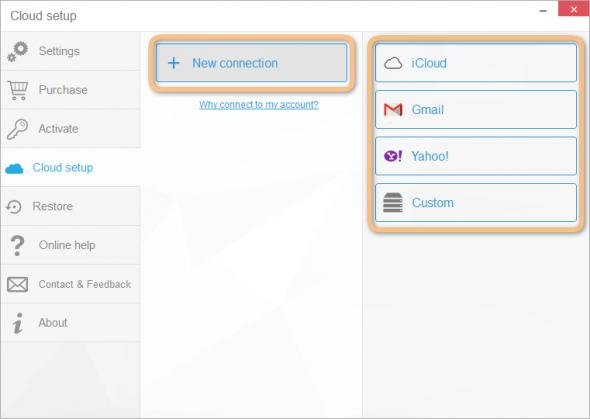Click the iCloud cloud outline icon
590x419 pixels.
[393, 63]
